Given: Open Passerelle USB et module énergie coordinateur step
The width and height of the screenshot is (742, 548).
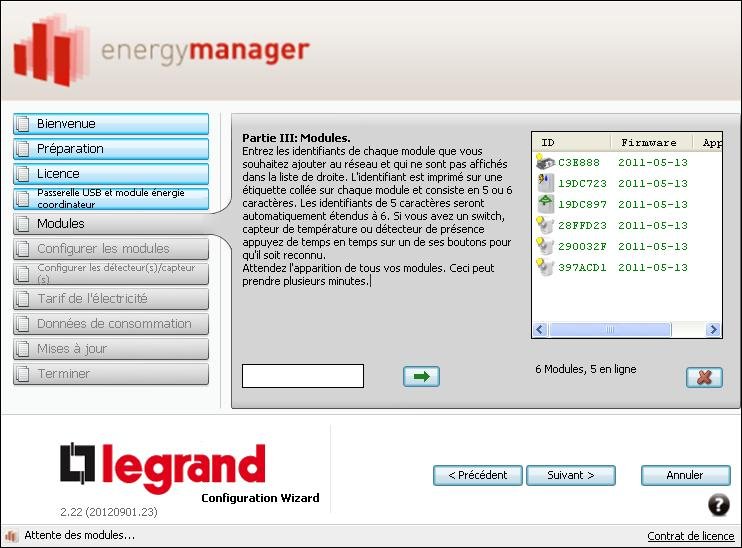Looking at the screenshot, I should 111,199.
